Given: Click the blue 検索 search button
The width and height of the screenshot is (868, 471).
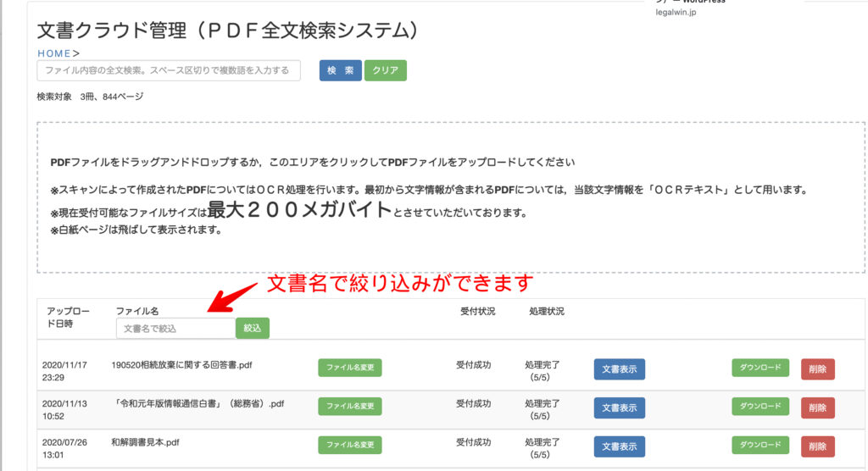Looking at the screenshot, I should [340, 70].
